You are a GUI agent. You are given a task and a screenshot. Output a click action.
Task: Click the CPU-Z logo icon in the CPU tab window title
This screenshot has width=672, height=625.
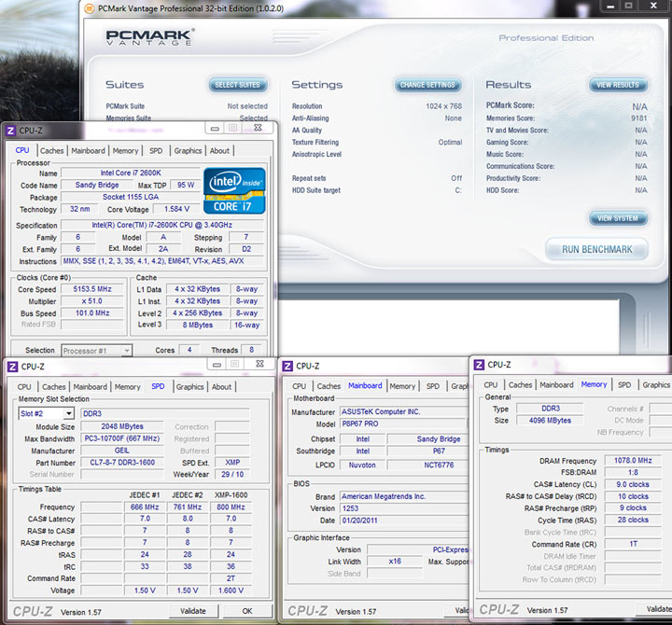10,131
